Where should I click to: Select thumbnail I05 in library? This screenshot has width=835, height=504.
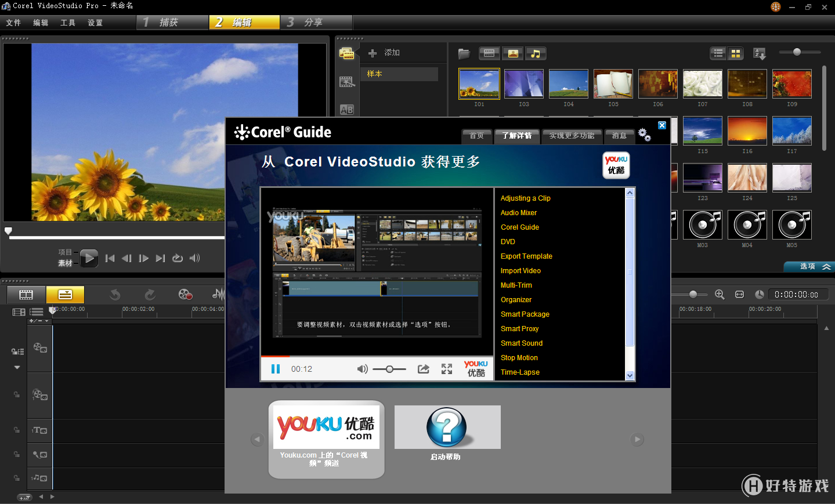[613, 84]
